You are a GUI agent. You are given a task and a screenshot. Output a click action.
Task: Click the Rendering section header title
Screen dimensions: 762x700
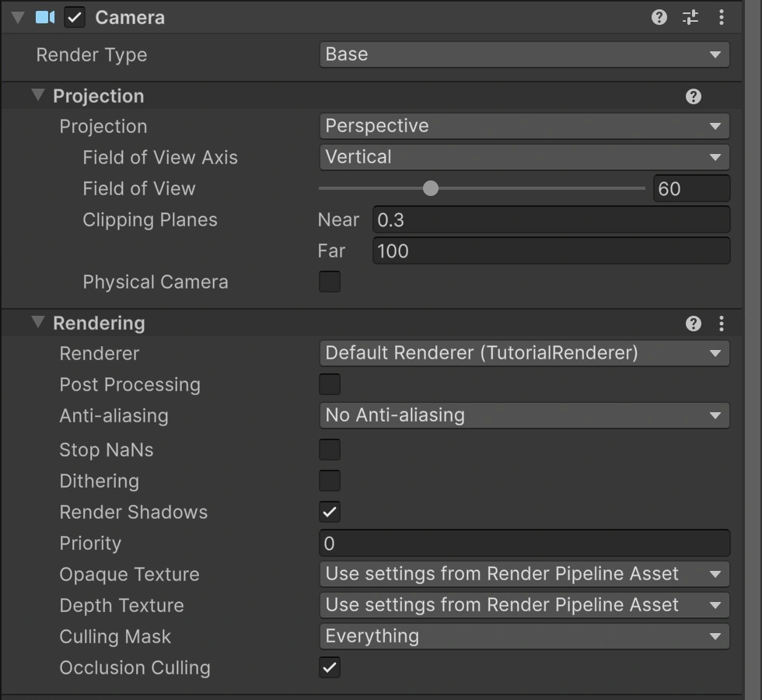(x=100, y=324)
